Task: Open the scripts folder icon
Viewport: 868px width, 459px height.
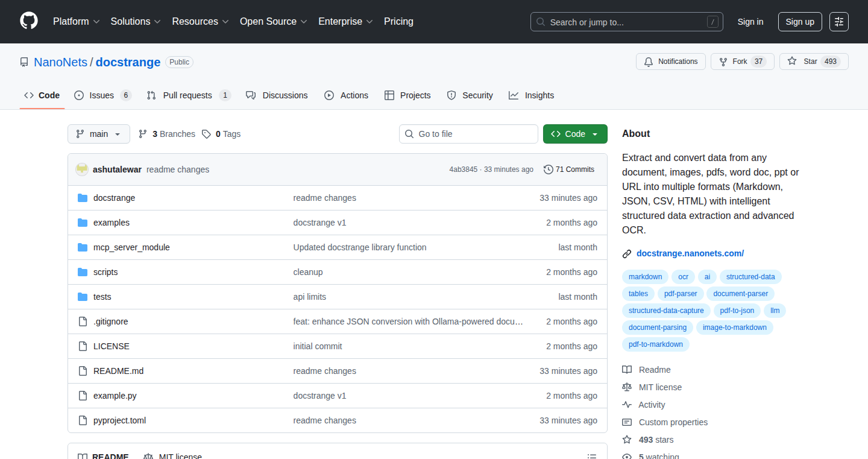Action: (x=83, y=272)
